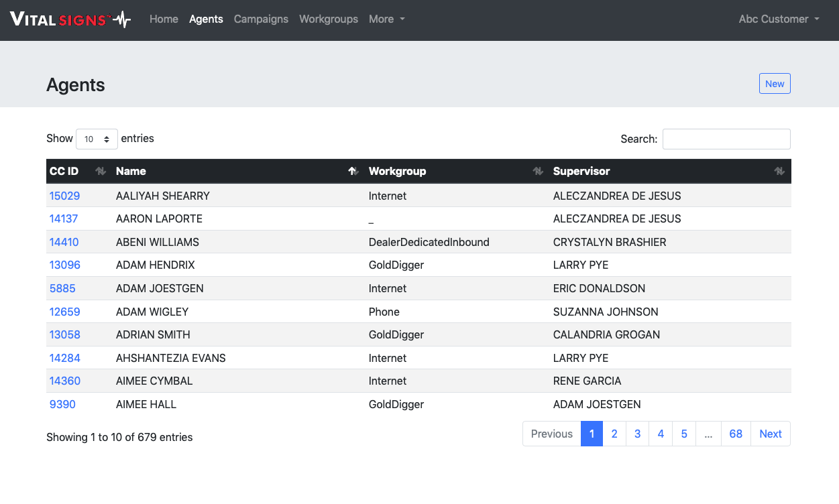Jump to last page 68

tap(736, 434)
